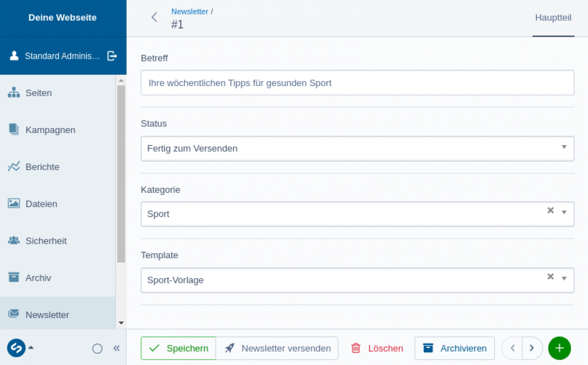Open the Standard Administrator user profile
This screenshot has height=365, width=588.
tap(62, 56)
